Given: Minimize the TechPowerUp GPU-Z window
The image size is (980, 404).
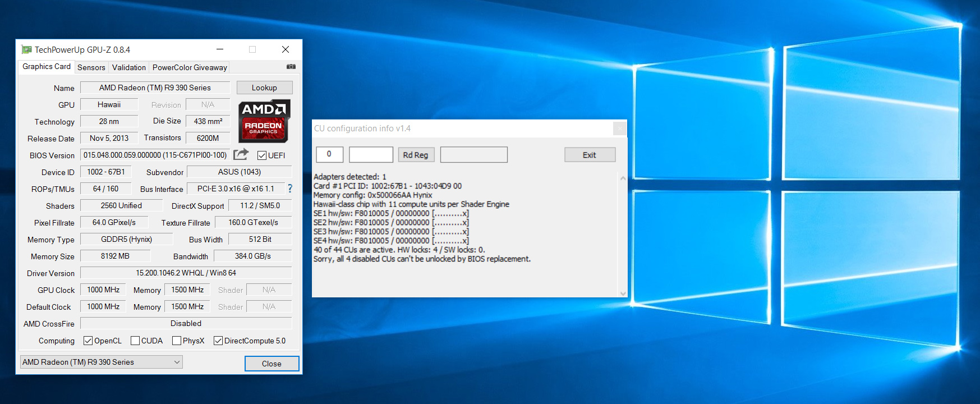Looking at the screenshot, I should point(220,49).
